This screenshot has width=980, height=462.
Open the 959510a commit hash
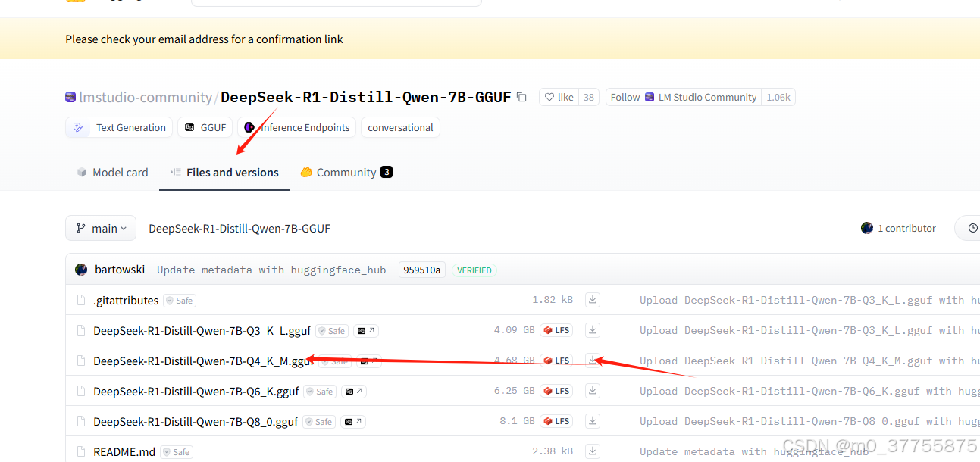pos(422,270)
